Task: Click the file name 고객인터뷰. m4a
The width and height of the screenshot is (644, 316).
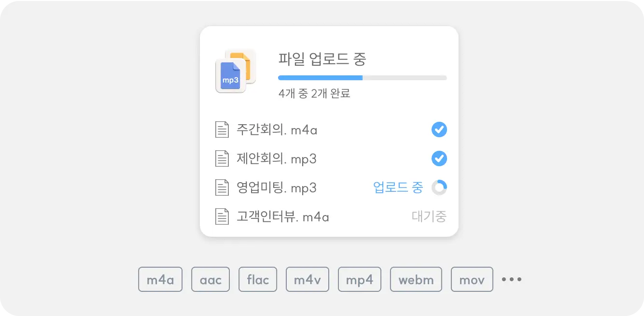Action: tap(283, 216)
